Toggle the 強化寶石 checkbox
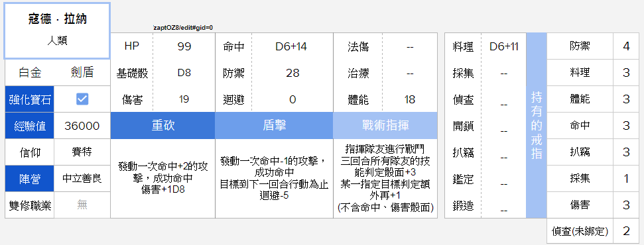 click(x=82, y=99)
